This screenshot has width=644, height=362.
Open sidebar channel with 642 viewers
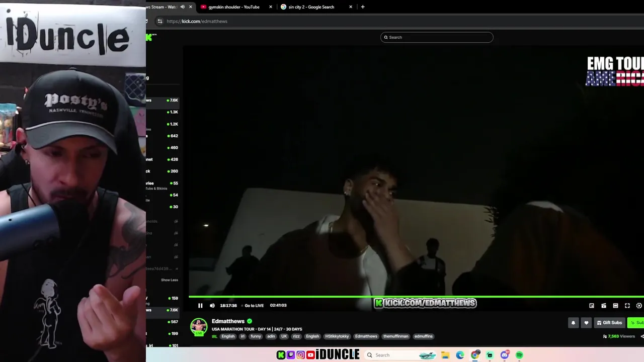click(163, 136)
